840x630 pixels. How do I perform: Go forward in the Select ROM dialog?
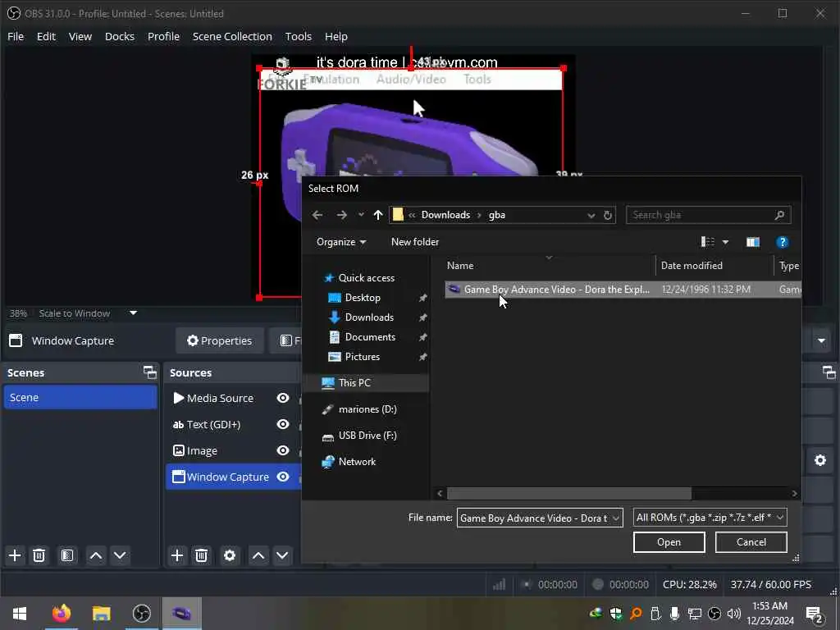[x=342, y=215]
